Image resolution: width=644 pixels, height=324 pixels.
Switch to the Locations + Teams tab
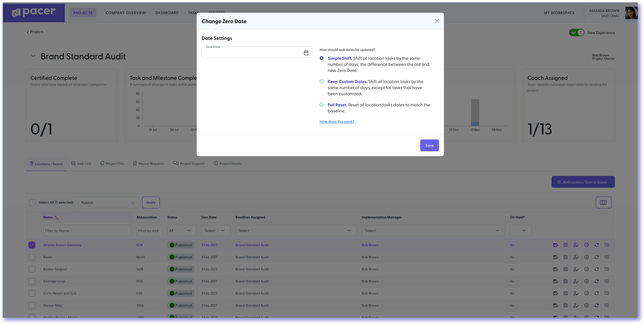46,164
